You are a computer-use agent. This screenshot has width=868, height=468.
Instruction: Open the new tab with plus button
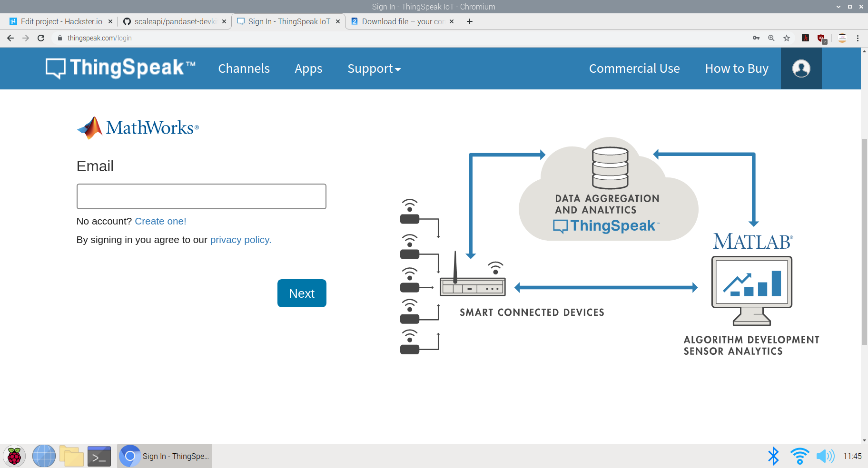click(470, 21)
